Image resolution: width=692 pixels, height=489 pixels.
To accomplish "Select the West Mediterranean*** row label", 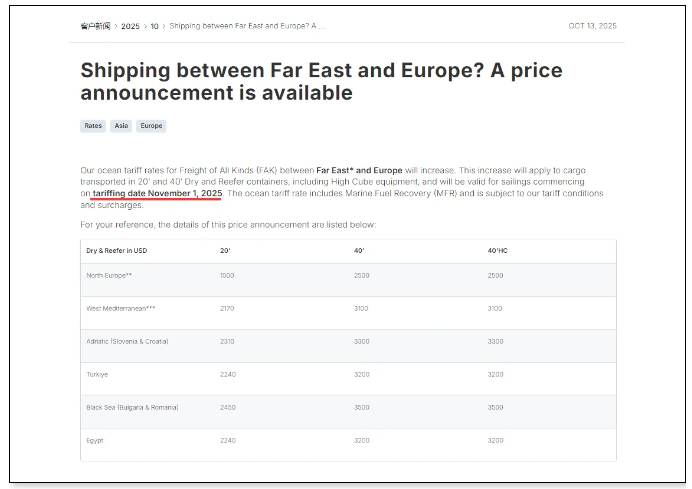I will pyautogui.click(x=121, y=308).
